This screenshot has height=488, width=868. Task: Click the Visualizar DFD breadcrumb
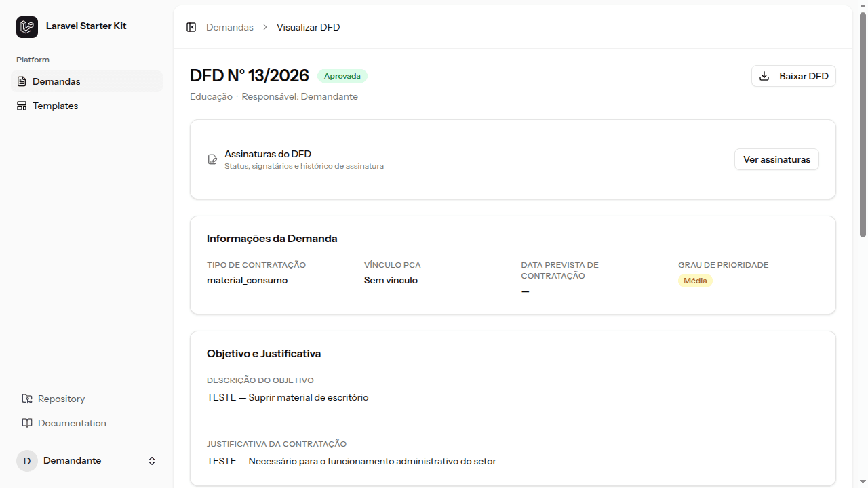309,27
